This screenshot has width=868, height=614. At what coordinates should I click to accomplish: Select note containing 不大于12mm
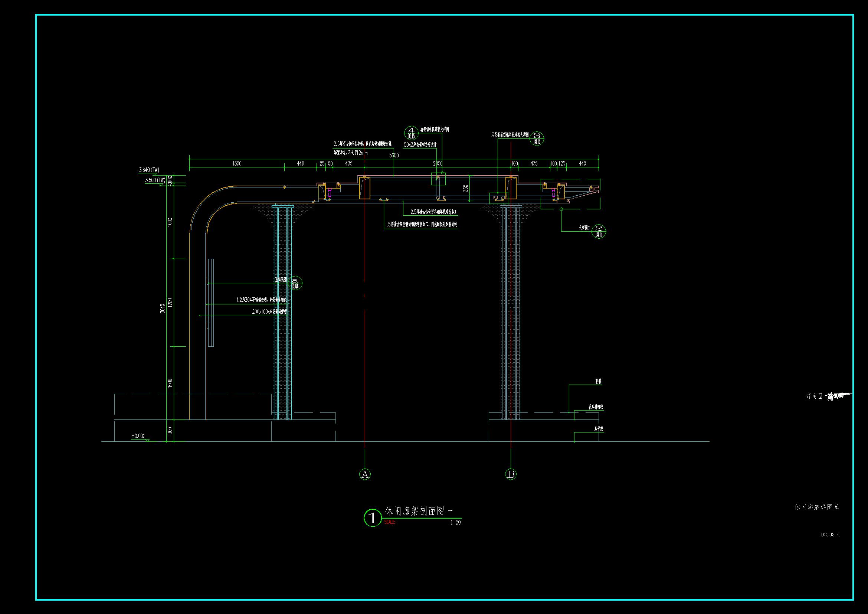[x=350, y=153]
